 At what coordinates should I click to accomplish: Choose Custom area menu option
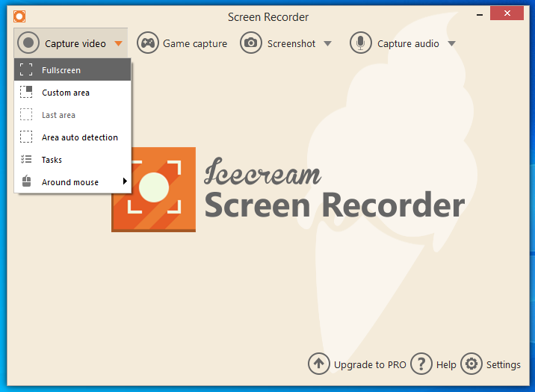click(x=66, y=93)
